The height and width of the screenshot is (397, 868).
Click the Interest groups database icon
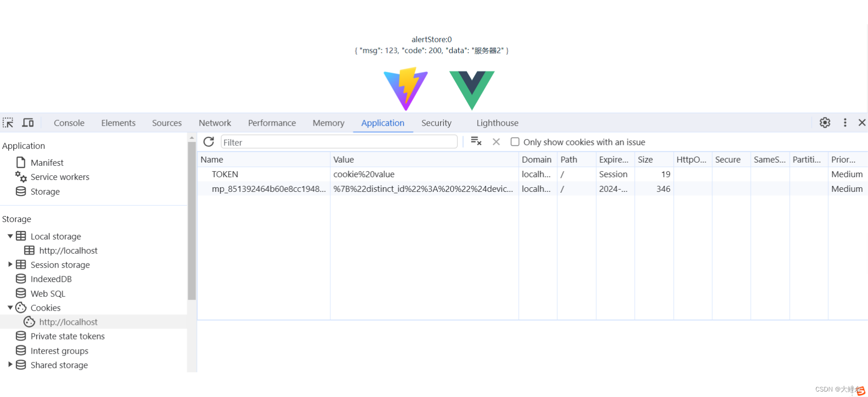click(x=21, y=350)
